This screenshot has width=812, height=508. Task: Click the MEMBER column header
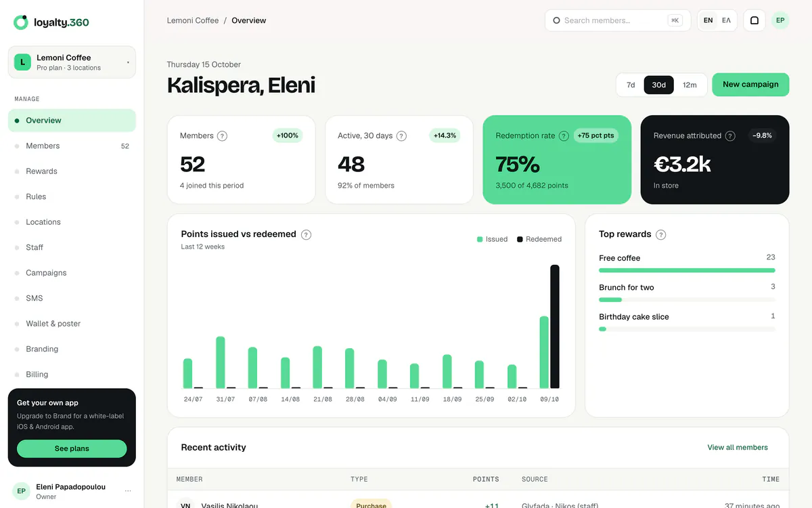click(x=189, y=480)
